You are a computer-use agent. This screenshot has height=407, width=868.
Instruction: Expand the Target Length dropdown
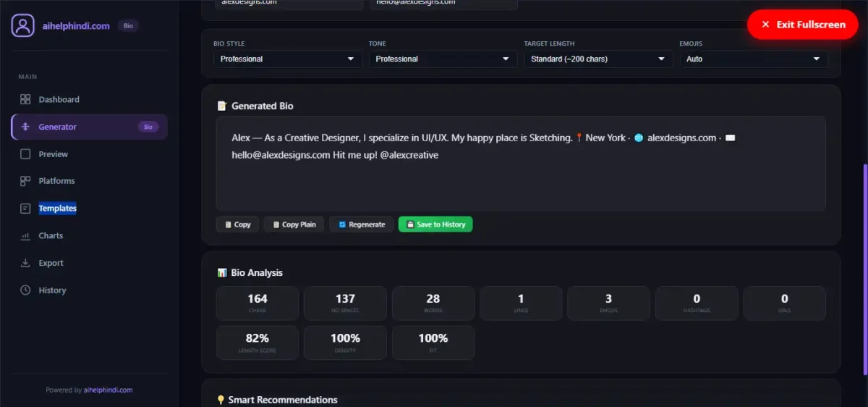pos(598,59)
